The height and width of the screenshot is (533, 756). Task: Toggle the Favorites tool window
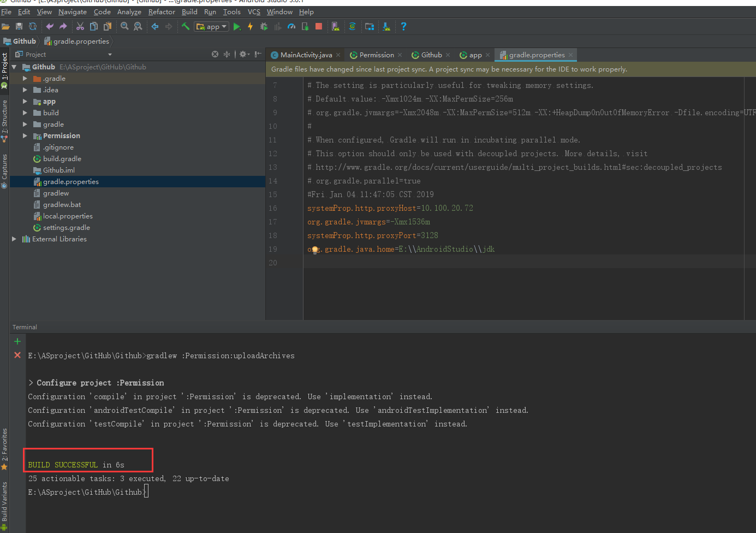click(4, 449)
